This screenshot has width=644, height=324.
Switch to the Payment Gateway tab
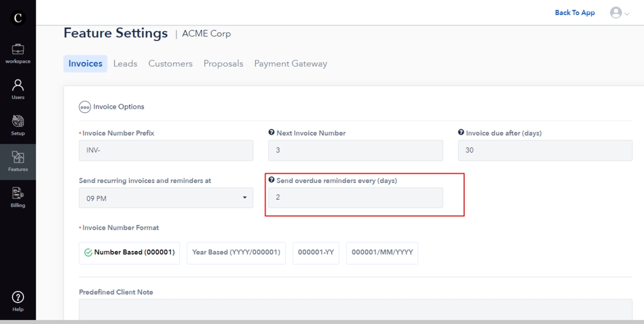(x=290, y=64)
